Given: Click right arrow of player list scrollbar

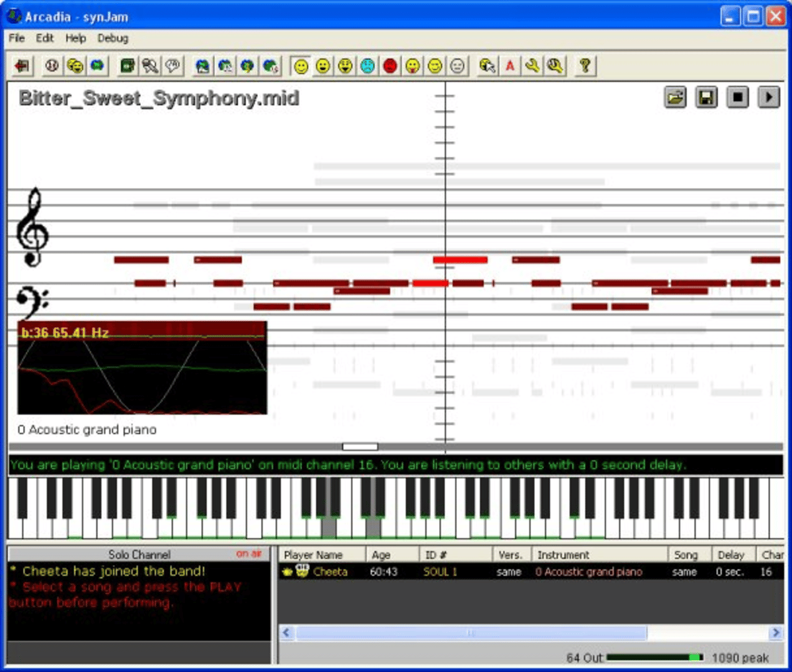Looking at the screenshot, I should pyautogui.click(x=776, y=633).
